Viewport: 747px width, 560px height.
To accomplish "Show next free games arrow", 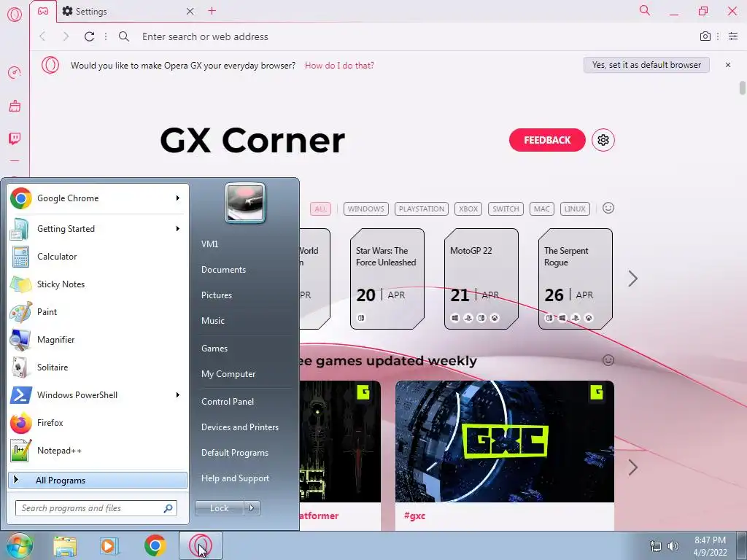I will [632, 467].
